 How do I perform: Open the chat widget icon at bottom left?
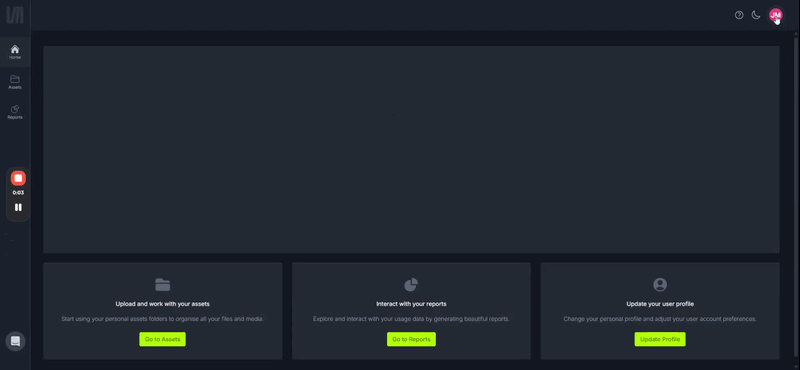(15, 341)
